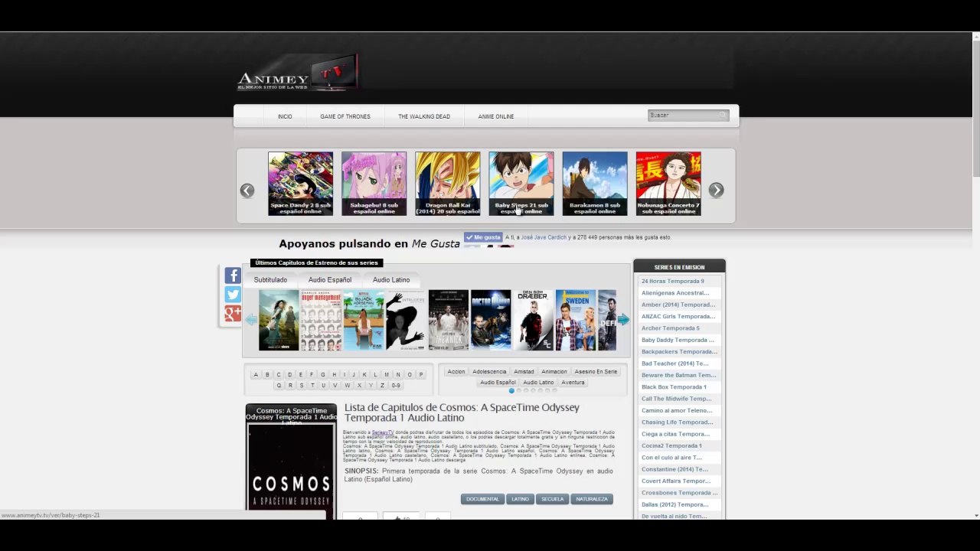Open Baby Steps 21 thumbnail

pyautogui.click(x=521, y=184)
